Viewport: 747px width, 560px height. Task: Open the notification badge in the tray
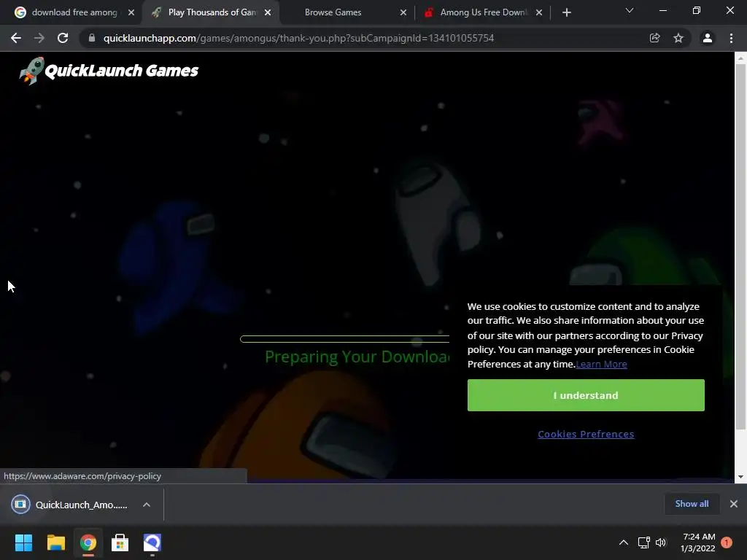click(x=727, y=542)
